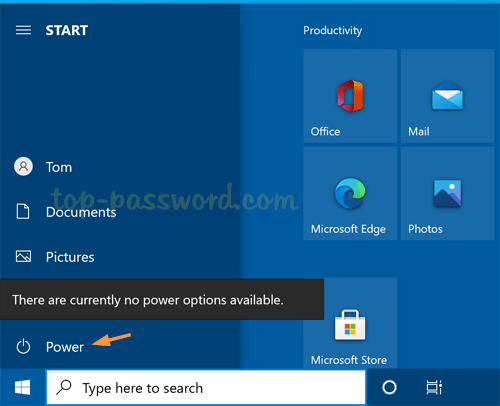500x406 pixels.
Task: Open the Microsoft Edge tile
Action: click(350, 193)
